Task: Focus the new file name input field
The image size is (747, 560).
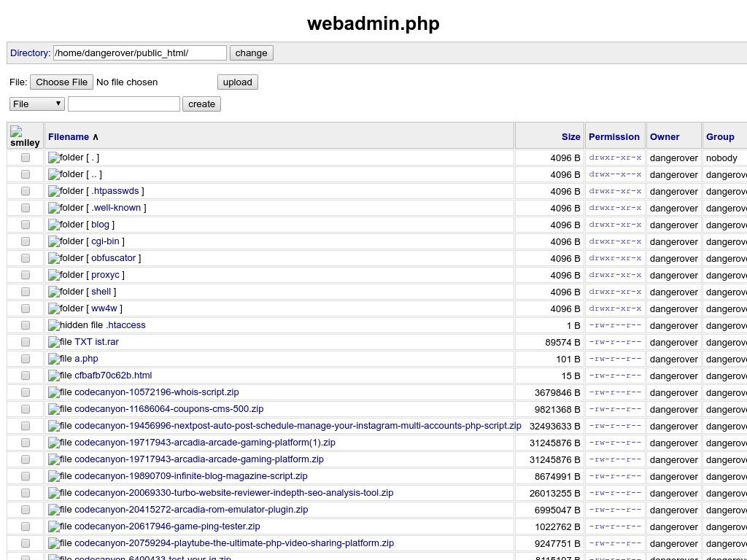Action: click(124, 104)
